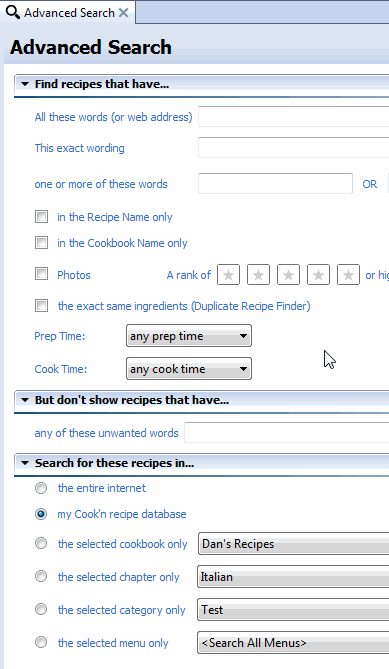389x669 pixels.
Task: Select the second rank star
Action: point(258,275)
